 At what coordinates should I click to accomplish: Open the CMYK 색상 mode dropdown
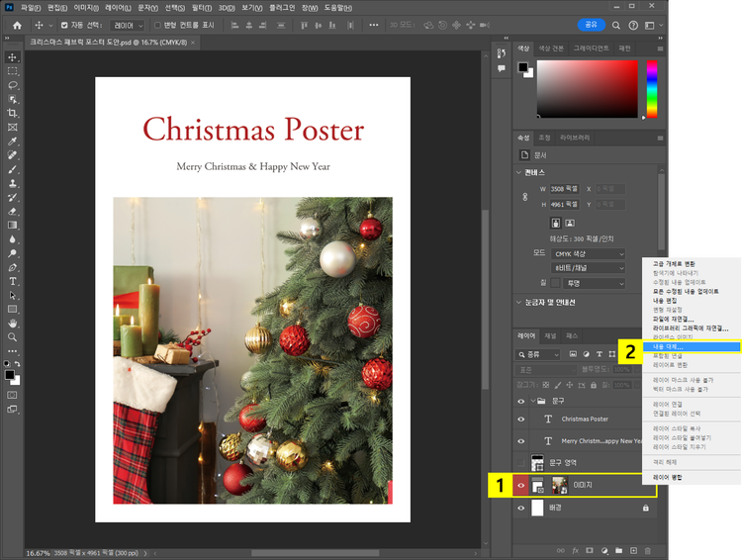pos(589,253)
